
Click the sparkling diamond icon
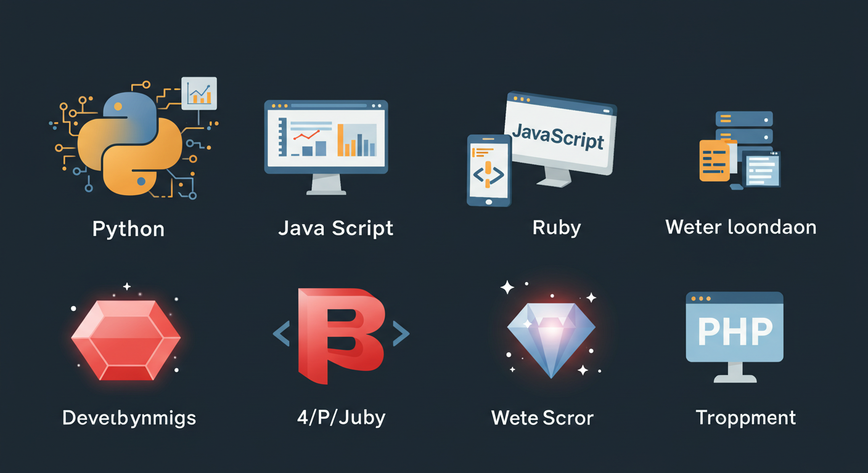[x=551, y=339]
